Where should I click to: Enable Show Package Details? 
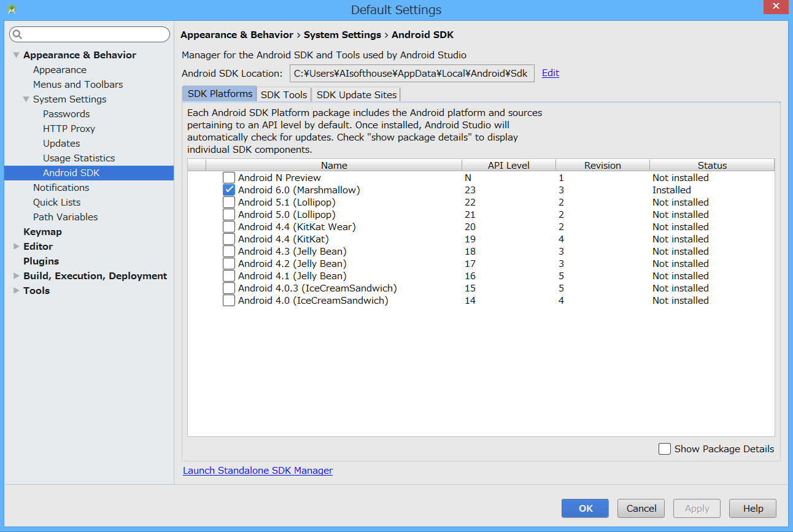(665, 449)
